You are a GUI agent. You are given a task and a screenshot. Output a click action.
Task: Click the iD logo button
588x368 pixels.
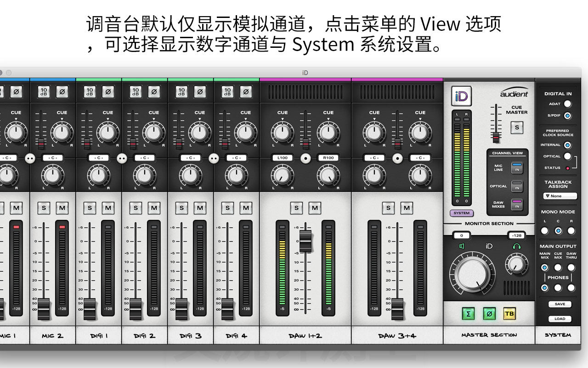(x=461, y=97)
